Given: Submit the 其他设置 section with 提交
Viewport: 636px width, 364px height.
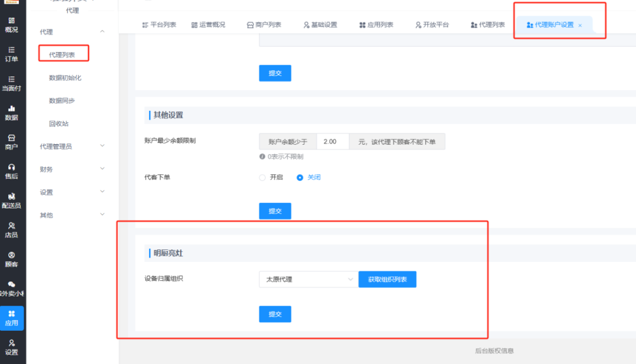Looking at the screenshot, I should pyautogui.click(x=275, y=211).
